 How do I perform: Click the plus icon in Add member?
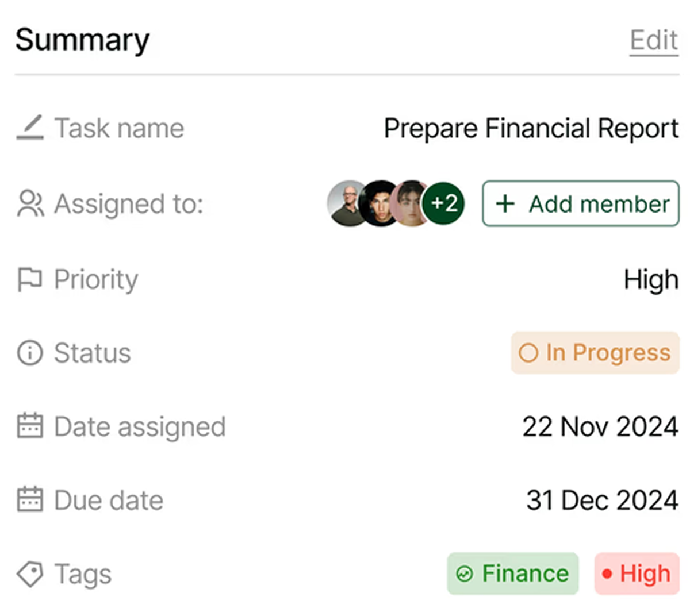[x=505, y=203]
